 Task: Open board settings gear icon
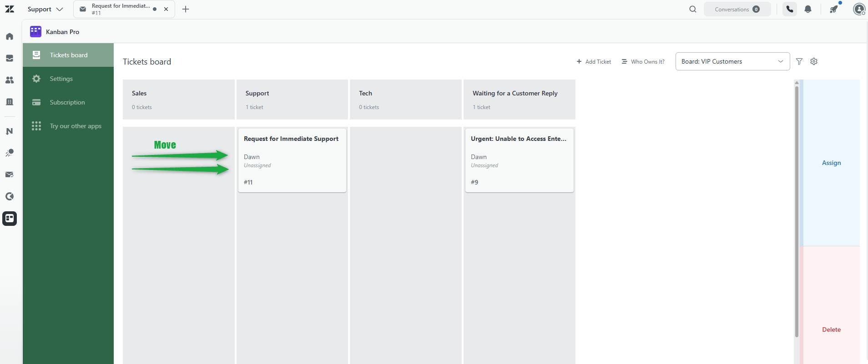814,61
